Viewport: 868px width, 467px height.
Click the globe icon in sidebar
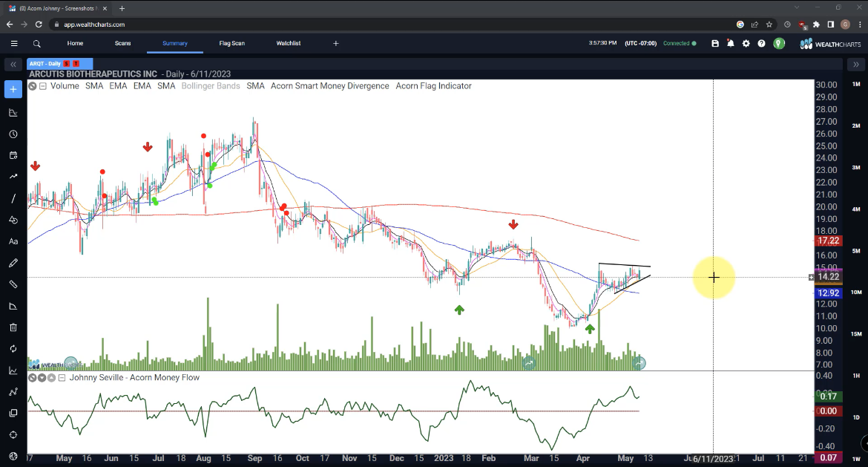[x=13, y=456]
